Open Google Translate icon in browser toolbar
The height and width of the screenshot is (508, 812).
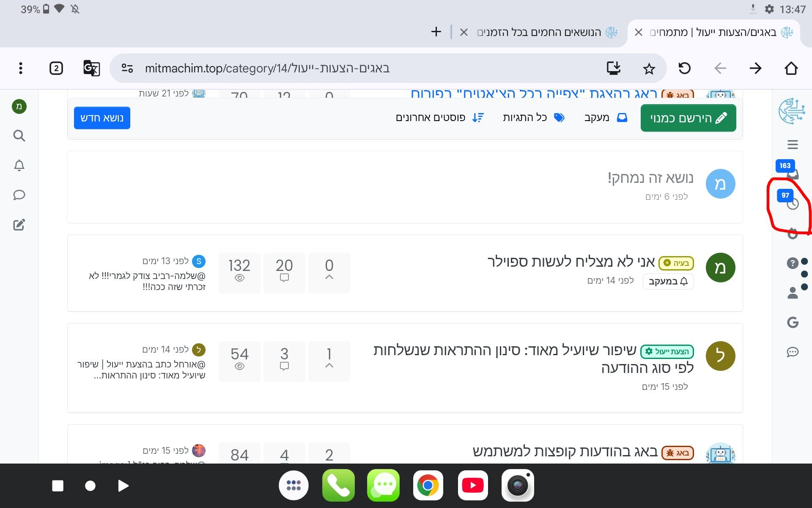coord(91,68)
